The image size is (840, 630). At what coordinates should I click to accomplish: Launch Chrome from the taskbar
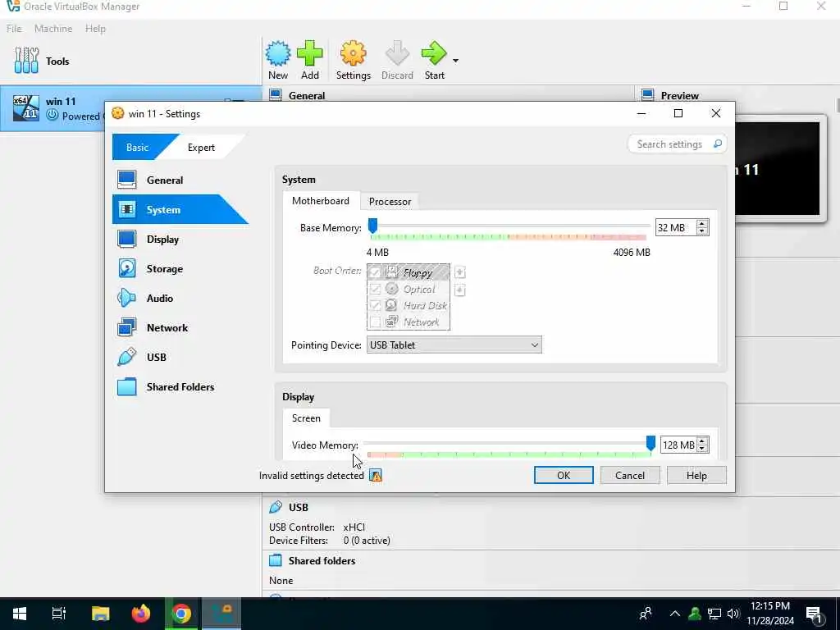181,614
